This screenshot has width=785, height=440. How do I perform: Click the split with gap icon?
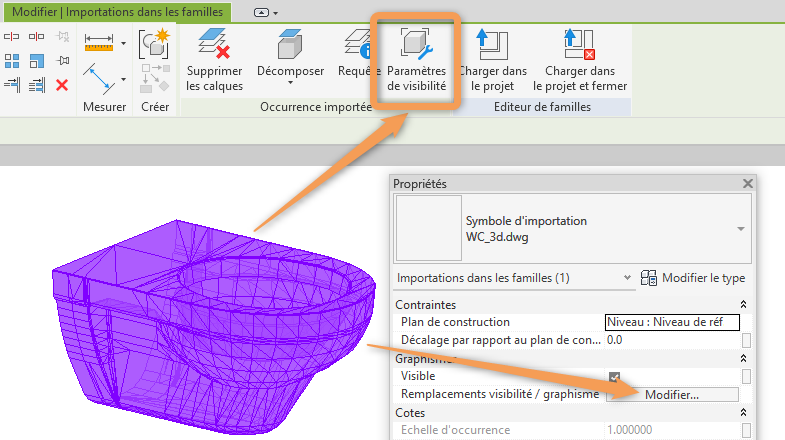pos(37,37)
